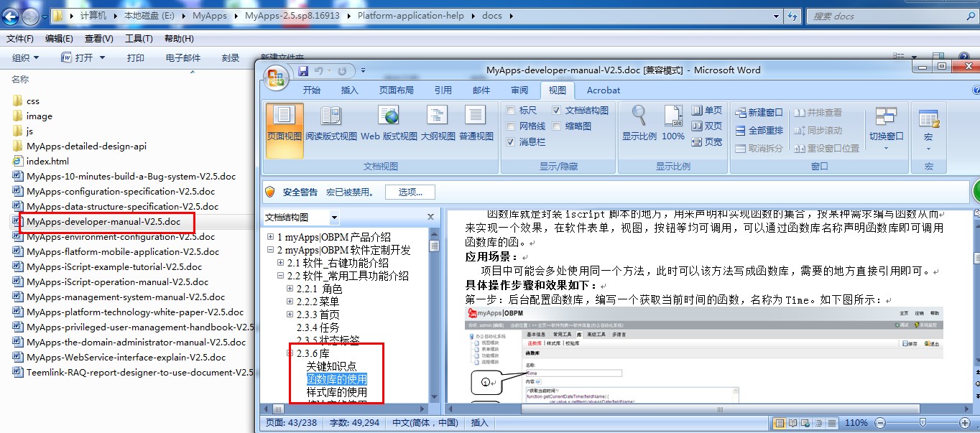The image size is (980, 433).
Task: Open the 页面布局 ribbon tab
Action: 397,90
